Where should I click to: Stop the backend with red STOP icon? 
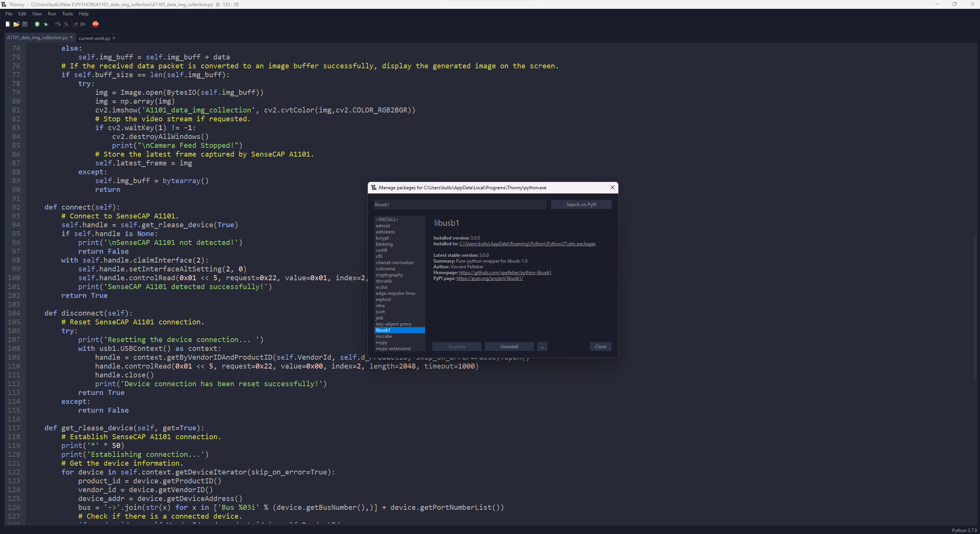[x=96, y=24]
